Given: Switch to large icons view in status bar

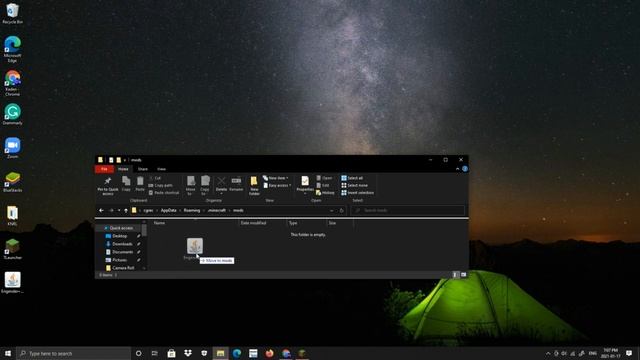Looking at the screenshot, I should coord(463,275).
